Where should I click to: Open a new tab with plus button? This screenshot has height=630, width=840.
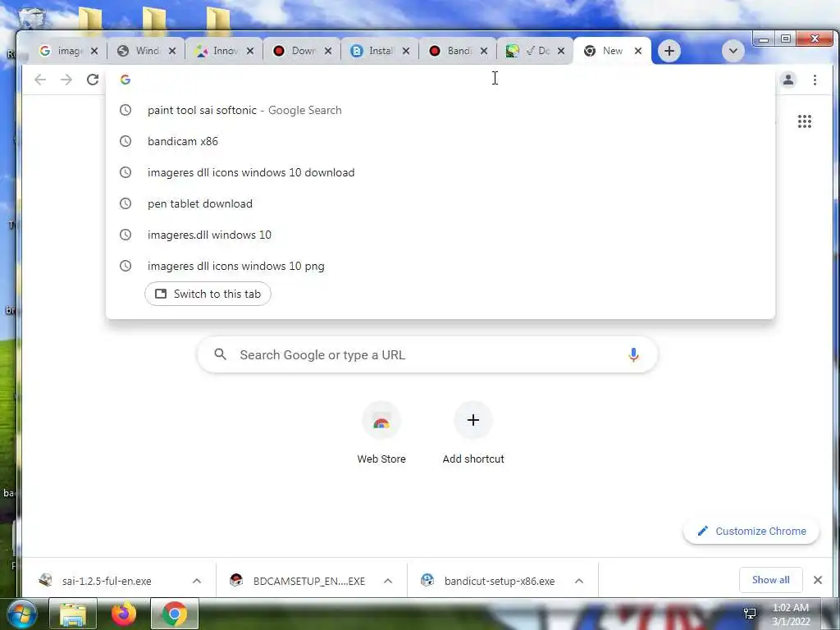coord(669,51)
